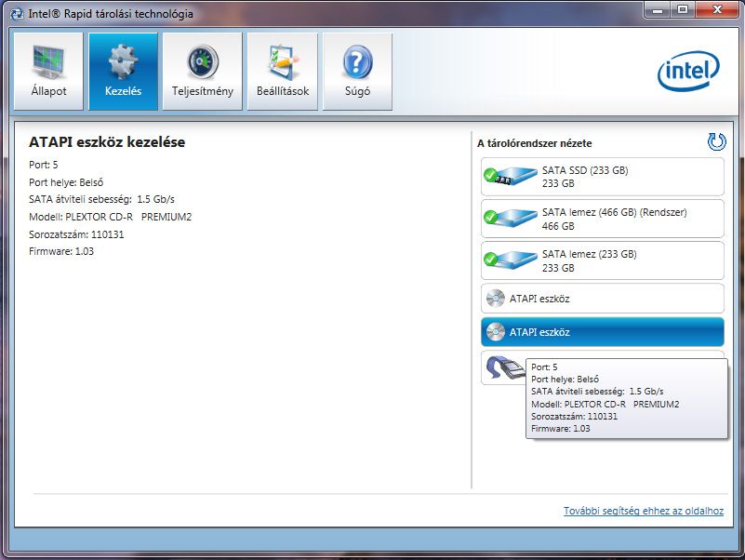Switch to the Teljesítmény tab

(x=203, y=72)
